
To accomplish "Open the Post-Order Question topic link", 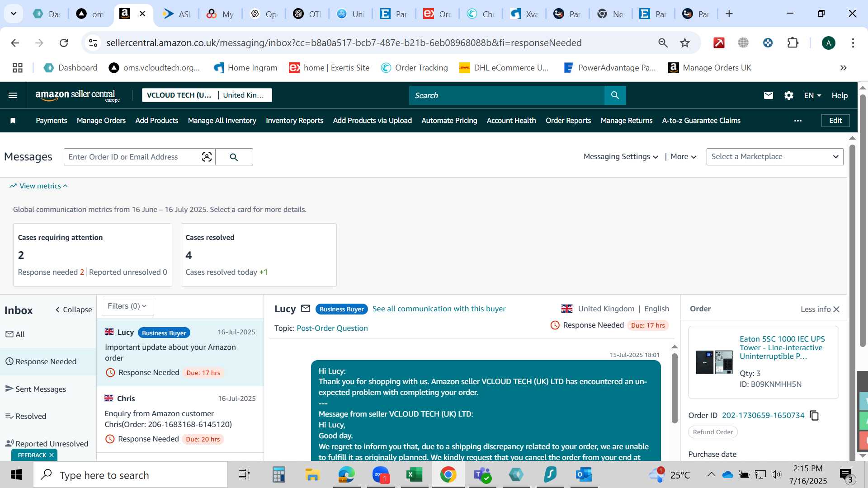I will (332, 328).
